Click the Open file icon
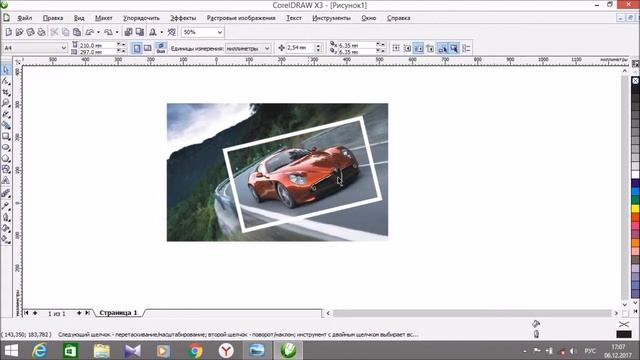Viewport: 640px width, 360px height. tap(19, 32)
